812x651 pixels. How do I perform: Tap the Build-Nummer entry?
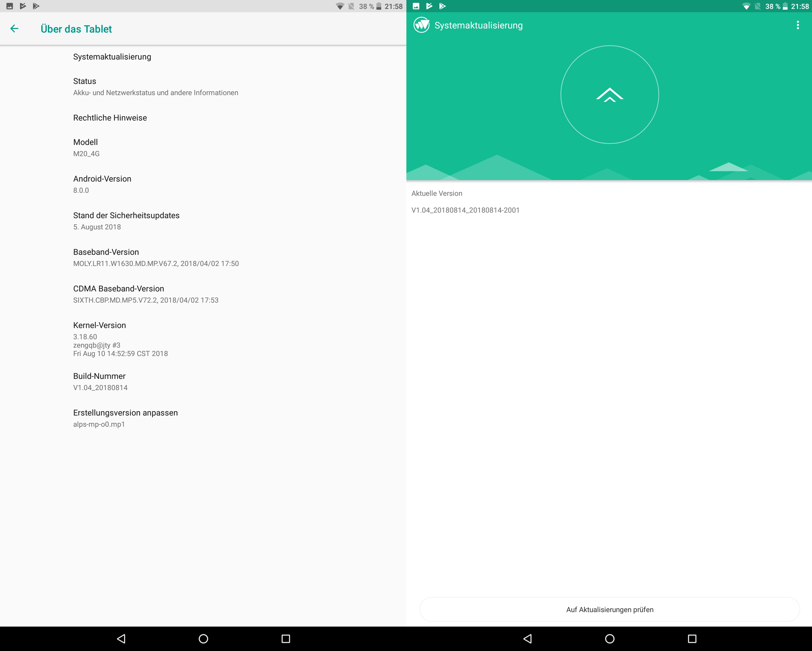[203, 381]
